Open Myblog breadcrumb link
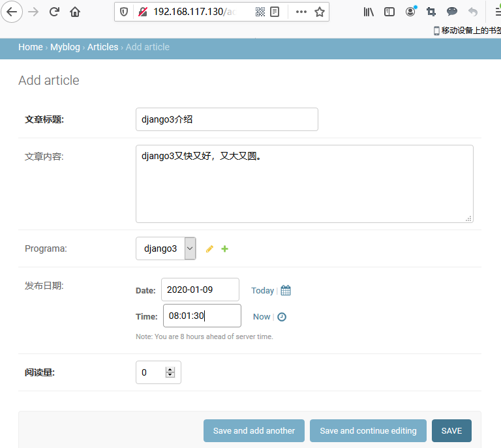Image resolution: width=501 pixels, height=448 pixels. [65, 47]
